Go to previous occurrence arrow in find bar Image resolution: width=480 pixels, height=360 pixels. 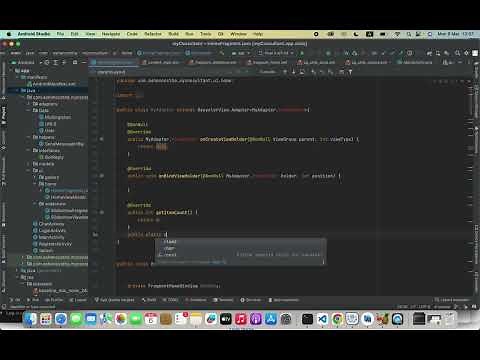[x=285, y=72]
